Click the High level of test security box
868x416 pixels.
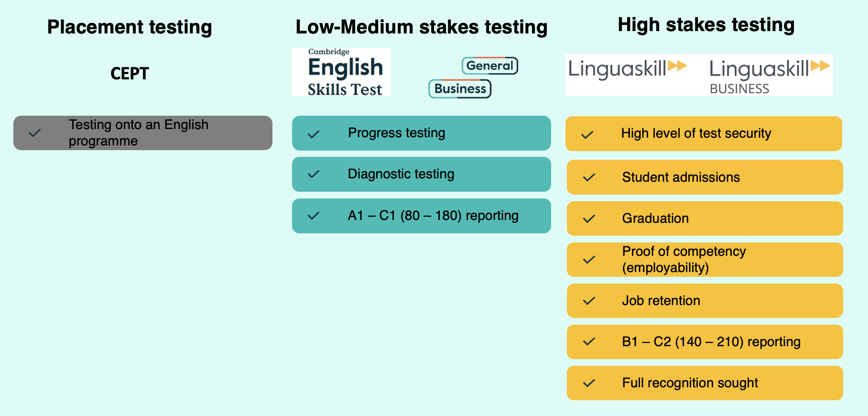(x=704, y=133)
